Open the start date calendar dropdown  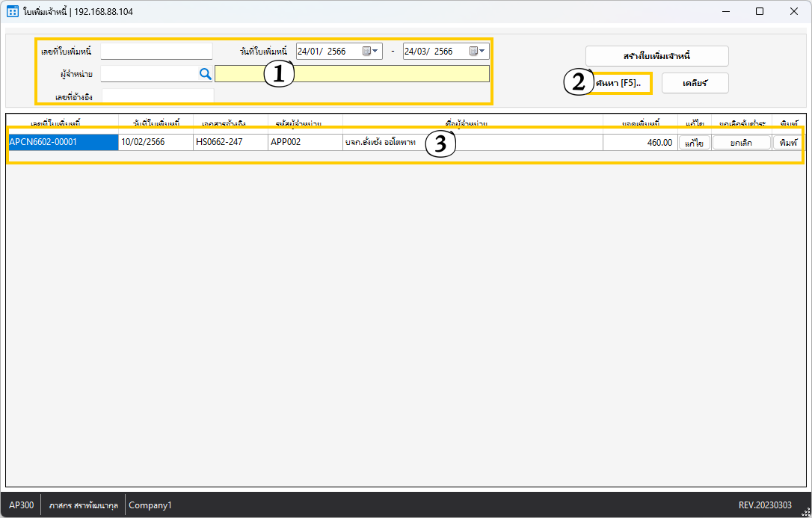coord(372,52)
